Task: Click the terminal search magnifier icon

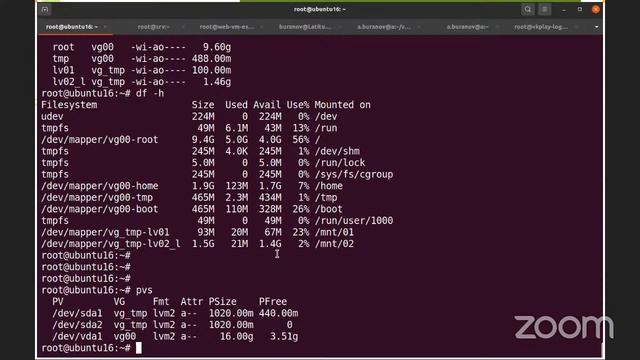Action: point(527,9)
